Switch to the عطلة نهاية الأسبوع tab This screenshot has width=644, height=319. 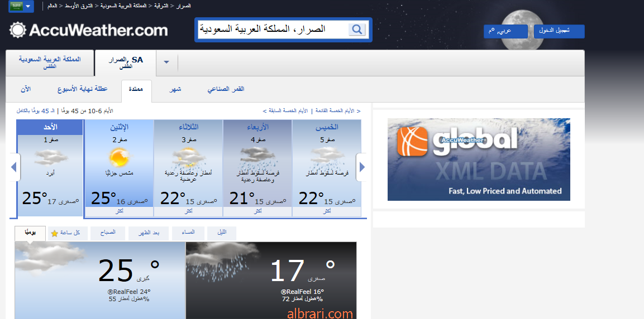(83, 89)
